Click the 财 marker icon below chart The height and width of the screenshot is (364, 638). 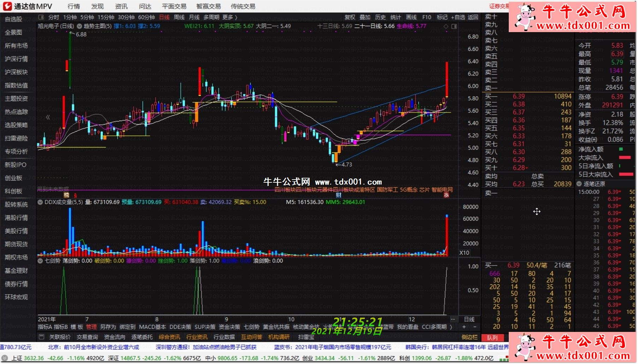(x=339, y=195)
